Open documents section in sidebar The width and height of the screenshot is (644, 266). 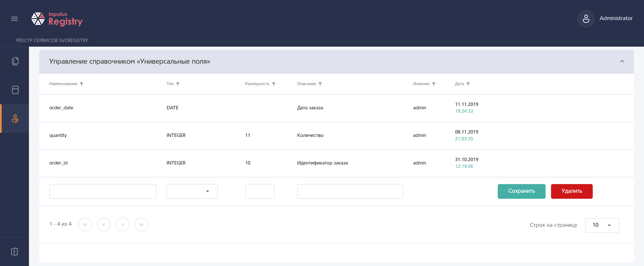(15, 61)
